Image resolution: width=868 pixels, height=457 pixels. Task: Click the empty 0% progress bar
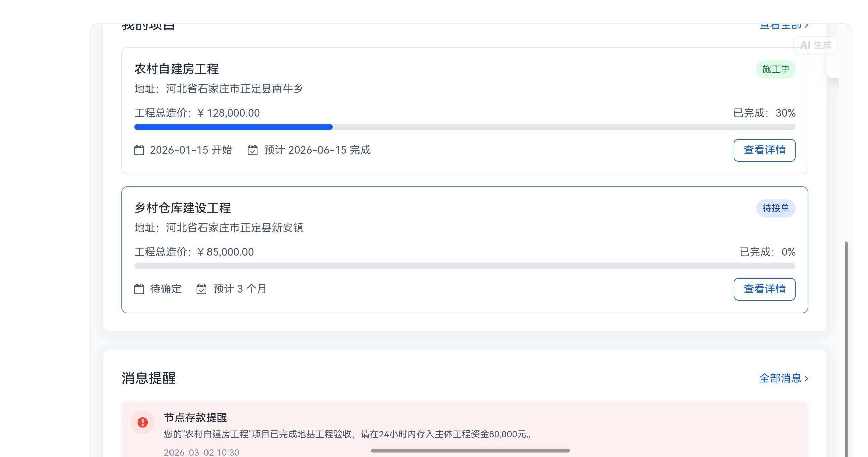[464, 266]
